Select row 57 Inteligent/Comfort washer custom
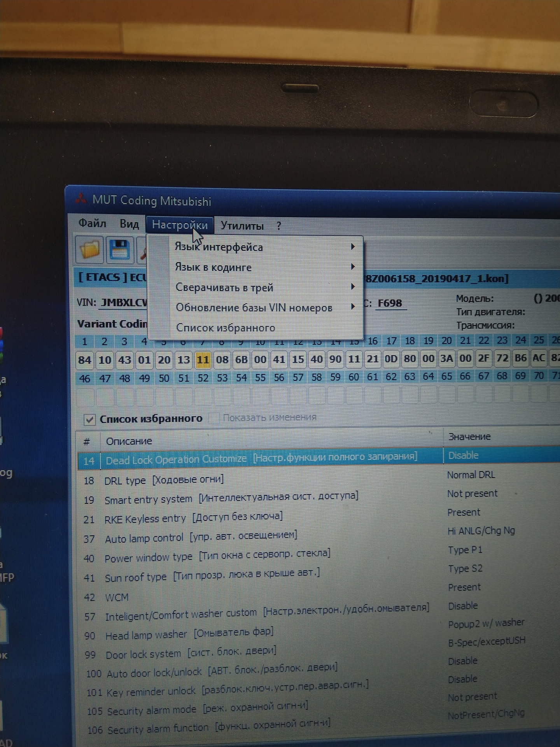The width and height of the screenshot is (560, 747). point(319,612)
